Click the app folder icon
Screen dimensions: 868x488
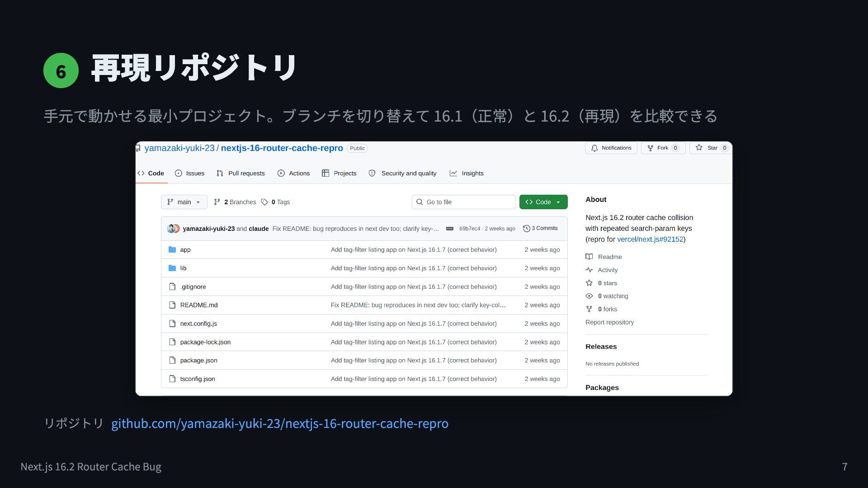(172, 249)
